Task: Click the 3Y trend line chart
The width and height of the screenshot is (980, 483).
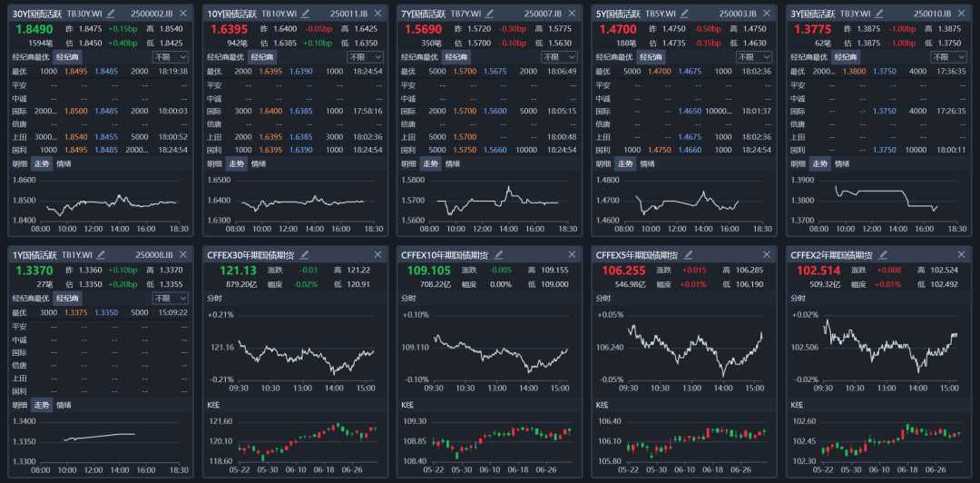Action: click(878, 204)
